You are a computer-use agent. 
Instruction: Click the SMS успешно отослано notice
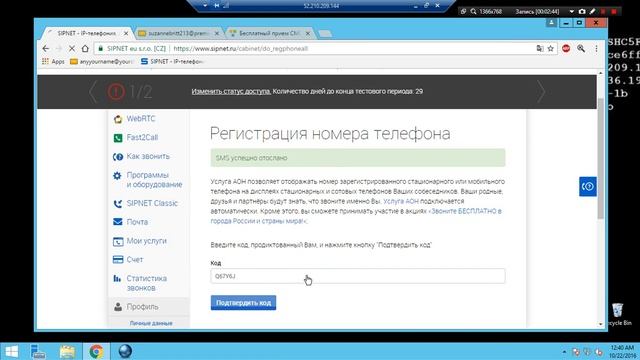(358, 158)
